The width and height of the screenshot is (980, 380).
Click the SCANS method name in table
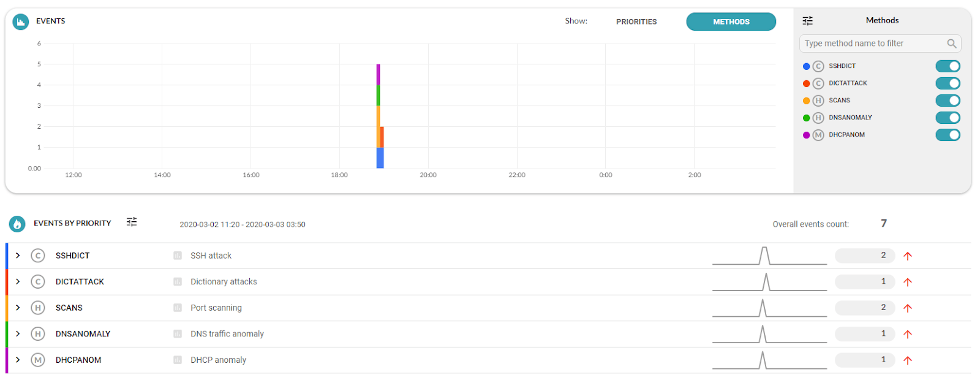[69, 308]
